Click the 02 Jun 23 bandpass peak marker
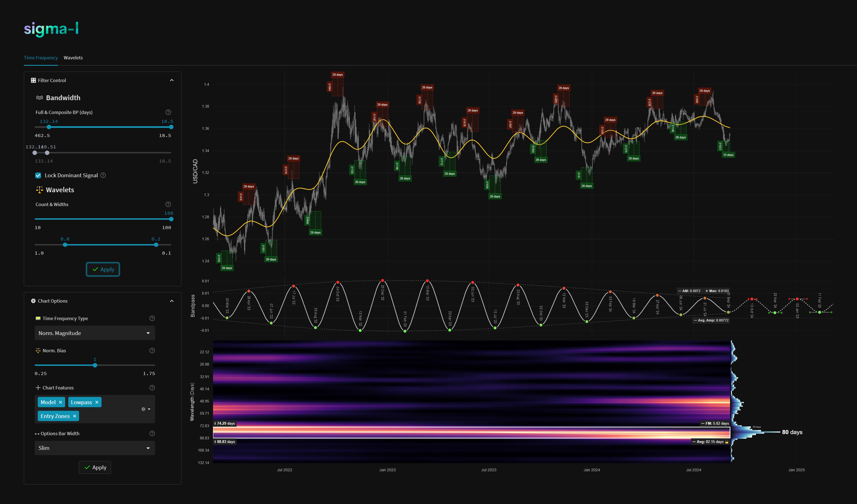This screenshot has width=857, height=504. click(473, 283)
